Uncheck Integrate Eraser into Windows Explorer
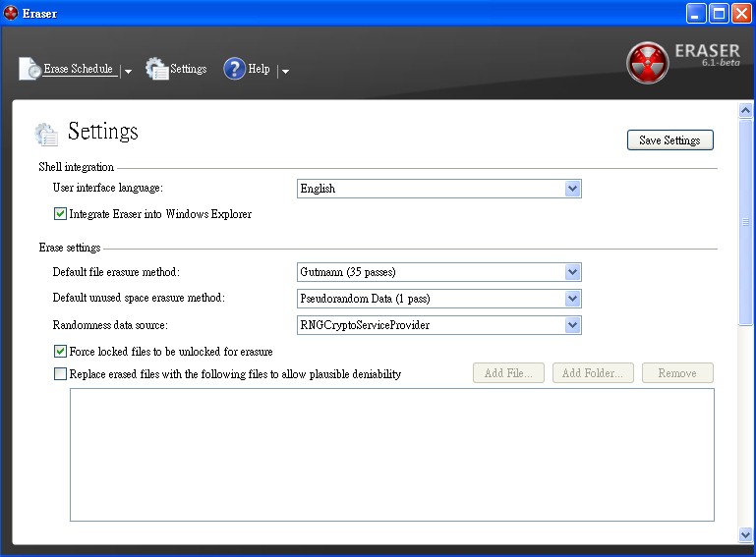Screen dimensions: 756x557 [x=60, y=213]
